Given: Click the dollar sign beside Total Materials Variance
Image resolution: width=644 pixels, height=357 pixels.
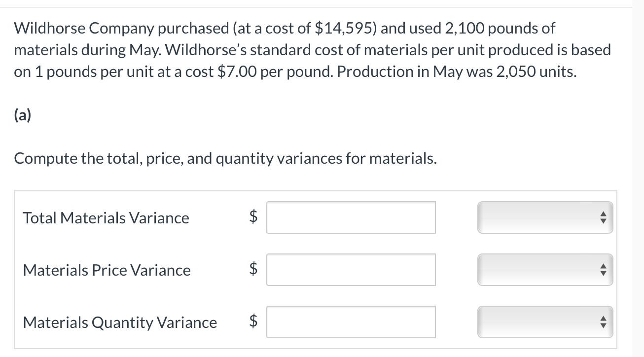Looking at the screenshot, I should pos(253,217).
